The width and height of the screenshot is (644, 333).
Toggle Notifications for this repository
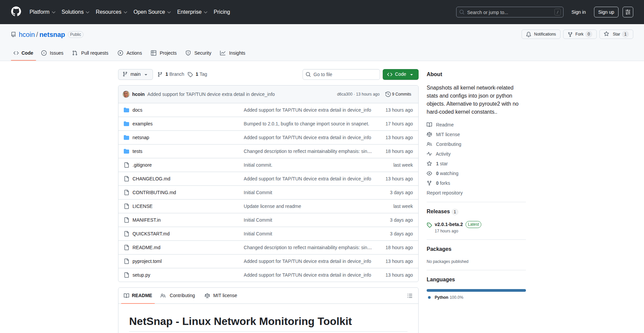point(541,34)
